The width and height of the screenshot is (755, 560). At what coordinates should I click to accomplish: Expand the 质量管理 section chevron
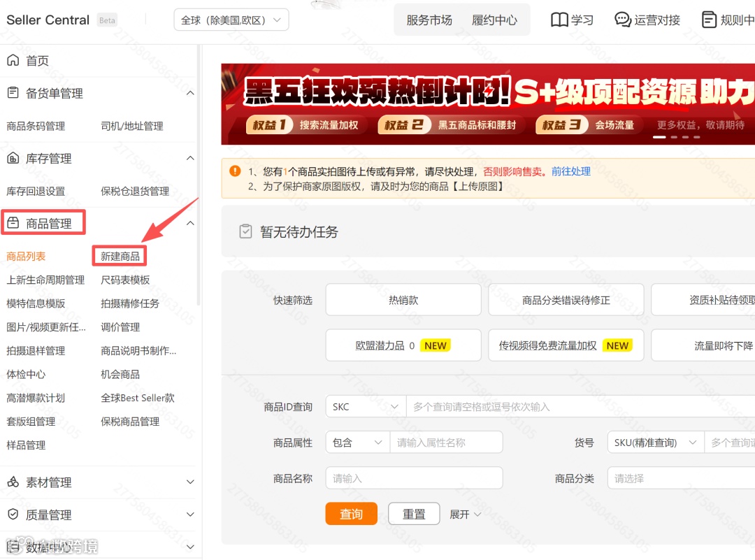190,515
